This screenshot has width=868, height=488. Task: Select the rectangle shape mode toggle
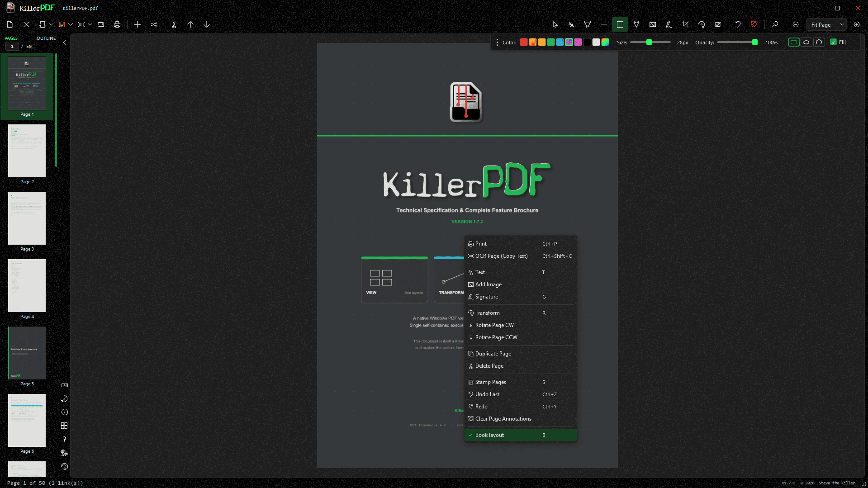point(793,42)
